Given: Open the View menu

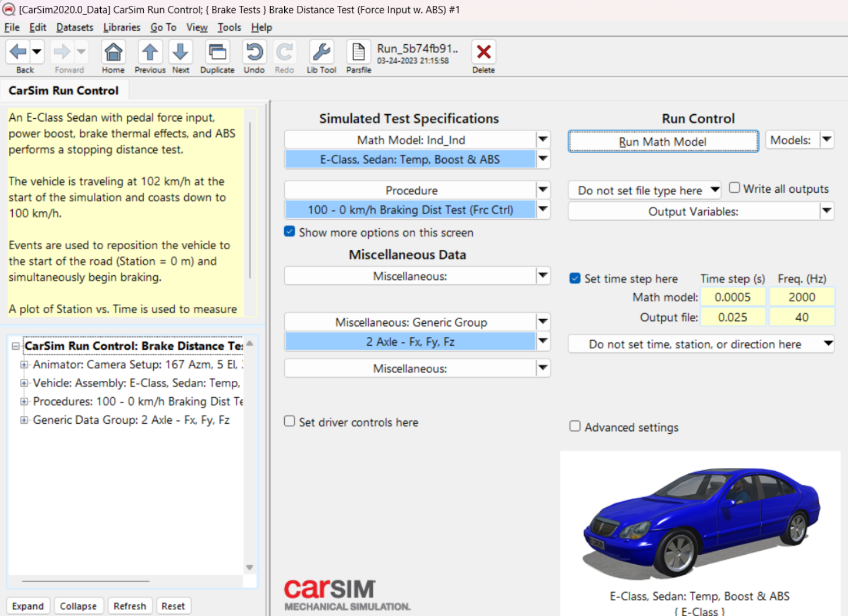Looking at the screenshot, I should pyautogui.click(x=197, y=27).
